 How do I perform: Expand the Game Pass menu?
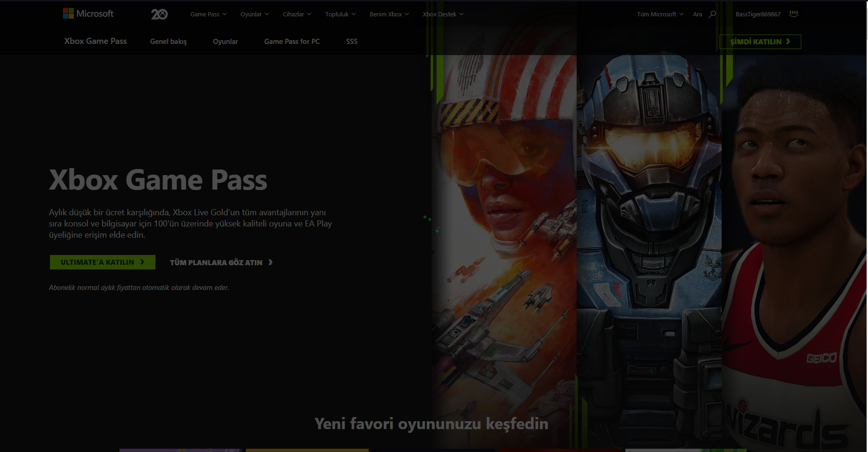[x=208, y=14]
